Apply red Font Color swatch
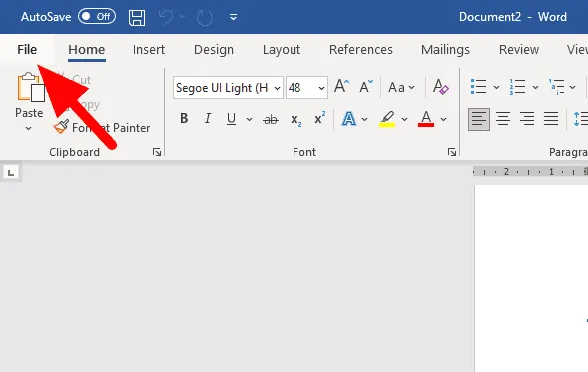The image size is (588, 372). pos(426,119)
